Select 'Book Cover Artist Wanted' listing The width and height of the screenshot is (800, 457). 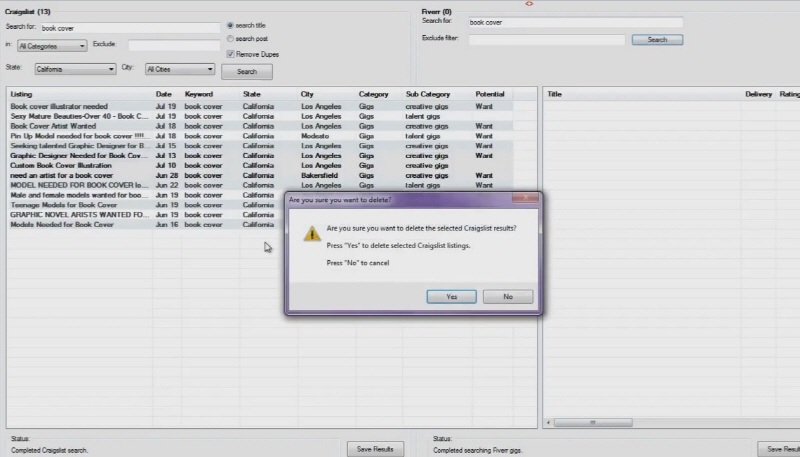click(x=53, y=126)
